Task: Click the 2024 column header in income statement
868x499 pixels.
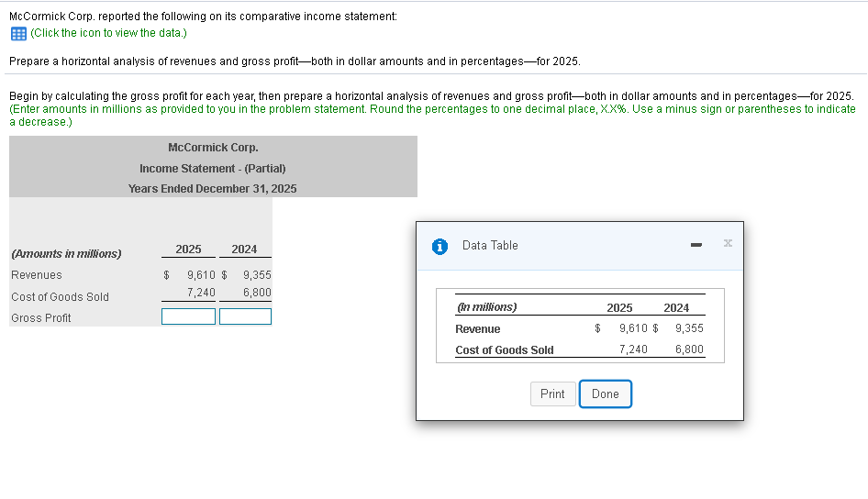Action: coord(244,249)
